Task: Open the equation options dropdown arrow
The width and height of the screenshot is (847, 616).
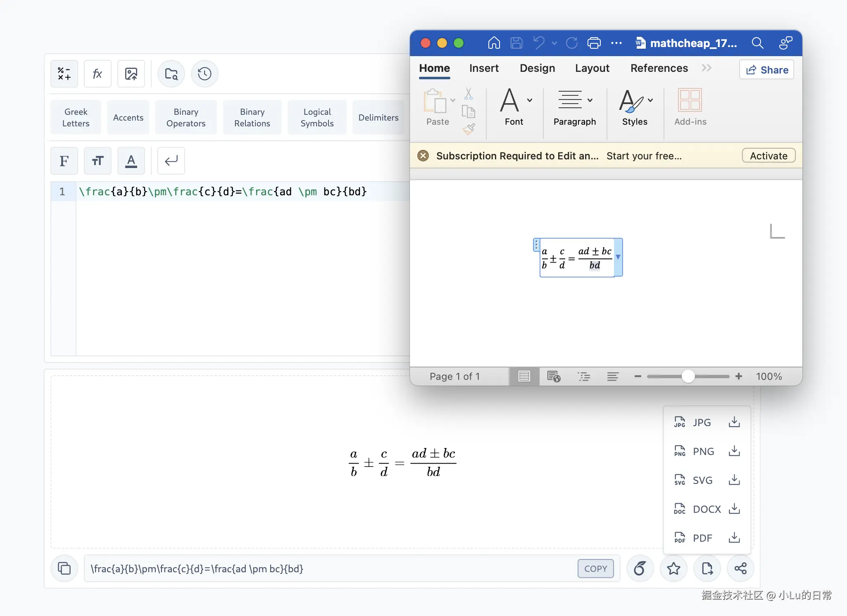Action: pos(618,257)
